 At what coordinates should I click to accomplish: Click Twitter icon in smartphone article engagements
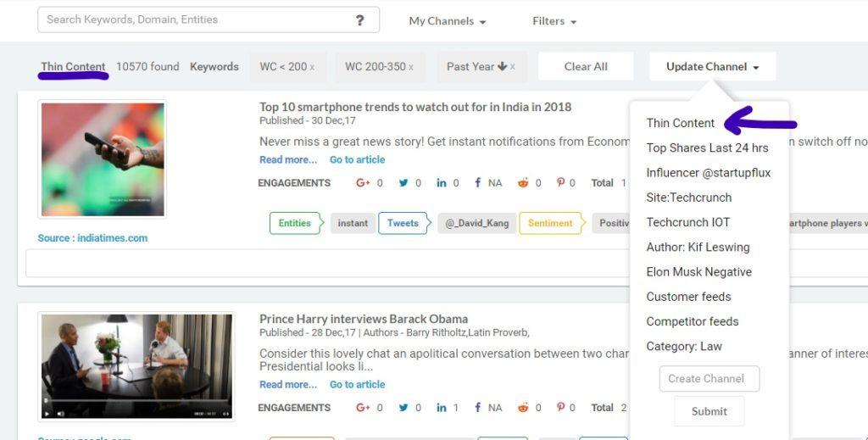403,182
